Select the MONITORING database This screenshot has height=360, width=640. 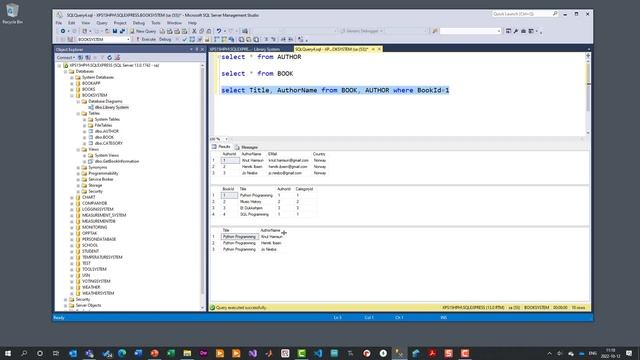[x=94, y=227]
